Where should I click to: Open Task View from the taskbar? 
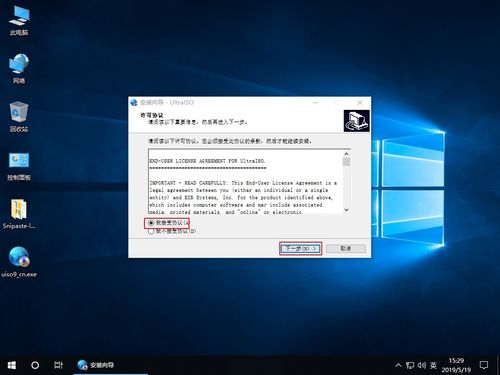click(x=59, y=365)
